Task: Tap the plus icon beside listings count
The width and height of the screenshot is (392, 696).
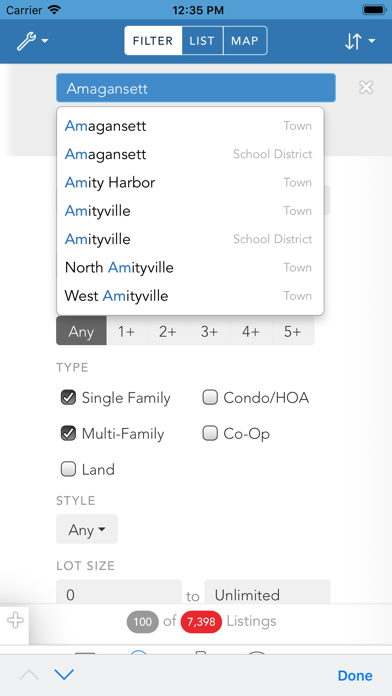Action: (x=15, y=620)
